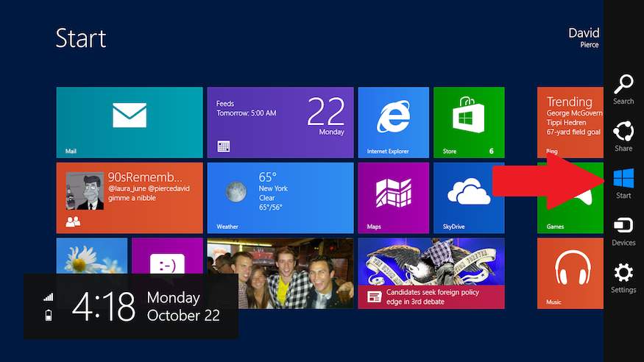Click the battery status icon
The height and width of the screenshot is (362, 644).
(x=49, y=315)
